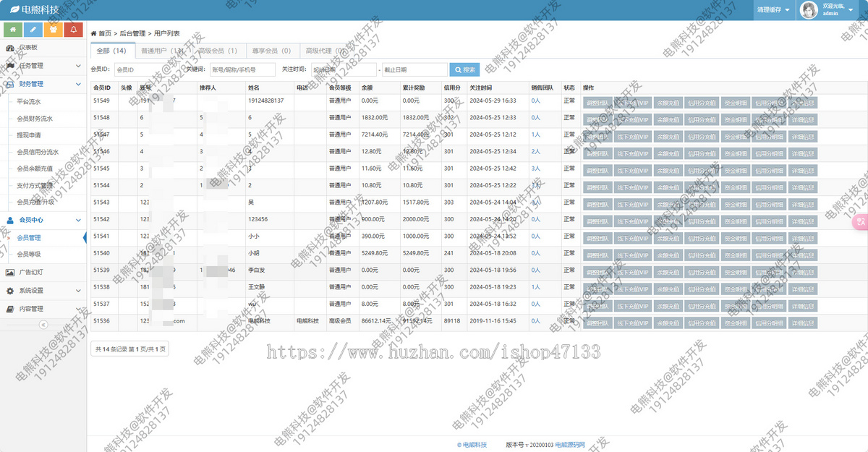Collapse the 财务管理 chevron

click(78, 84)
